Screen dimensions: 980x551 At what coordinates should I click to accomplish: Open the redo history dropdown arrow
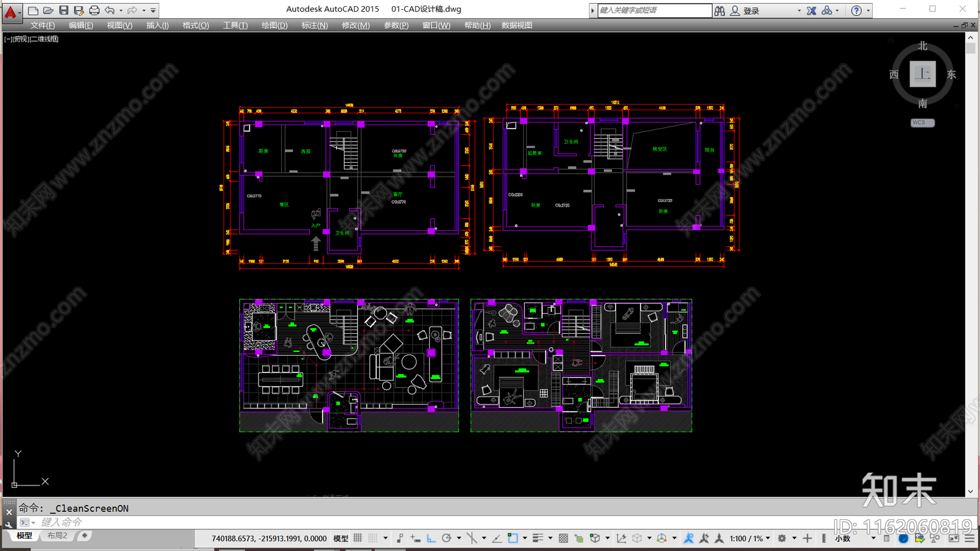pos(144,10)
